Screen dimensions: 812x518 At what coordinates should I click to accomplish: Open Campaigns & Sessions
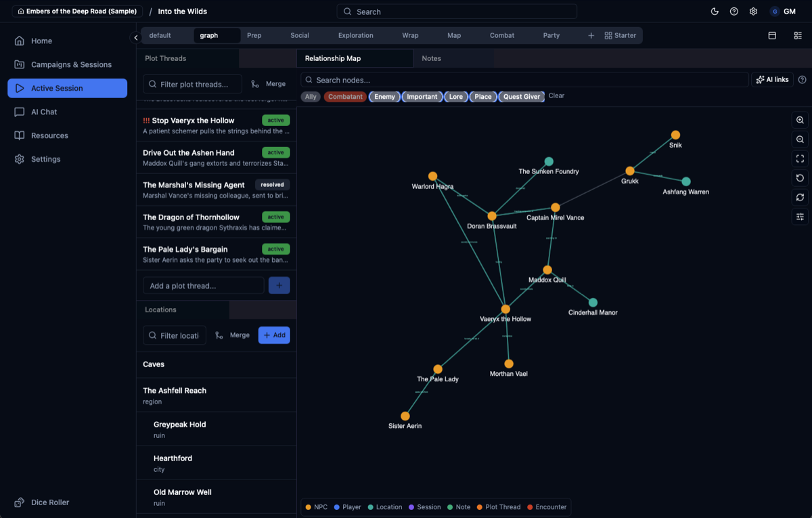pyautogui.click(x=67, y=64)
